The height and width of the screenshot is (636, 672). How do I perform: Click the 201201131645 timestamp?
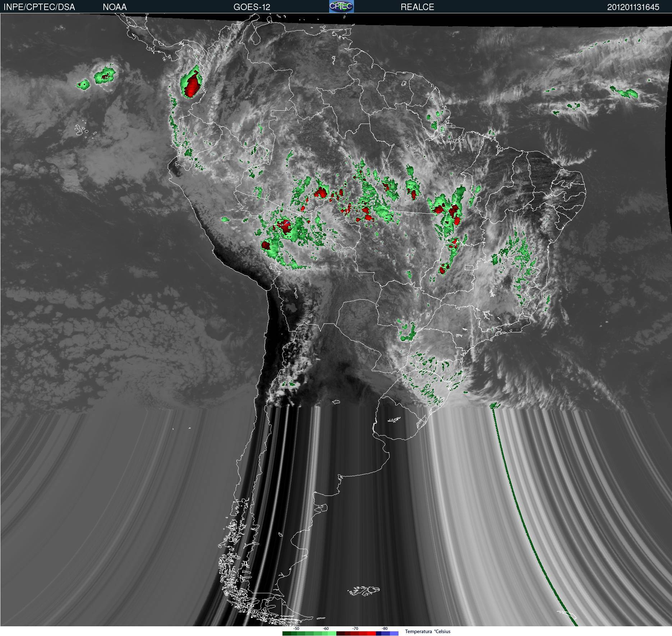tap(633, 7)
